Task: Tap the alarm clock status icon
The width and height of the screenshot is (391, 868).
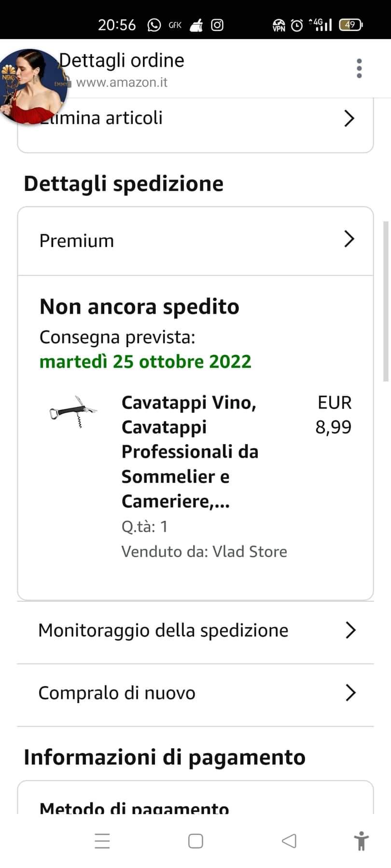Action: (x=297, y=25)
